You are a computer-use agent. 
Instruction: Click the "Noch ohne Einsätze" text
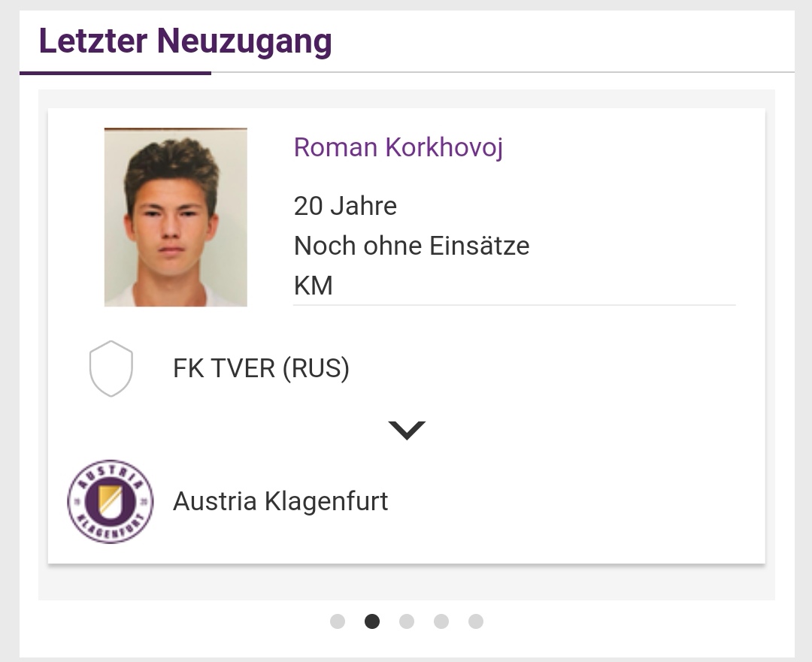point(411,246)
